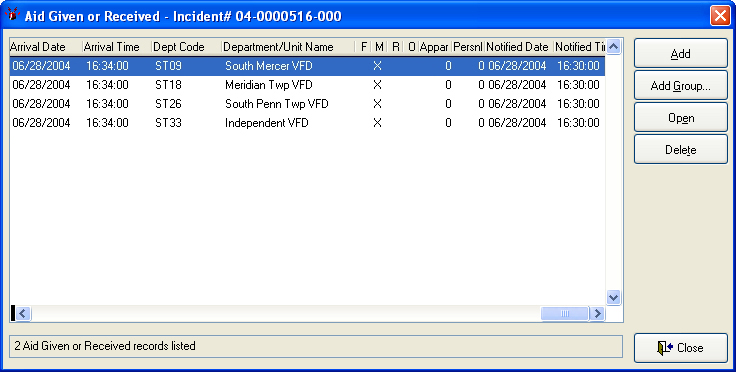Click the app icon in title bar
This screenshot has height=372, width=736.
[x=12, y=15]
